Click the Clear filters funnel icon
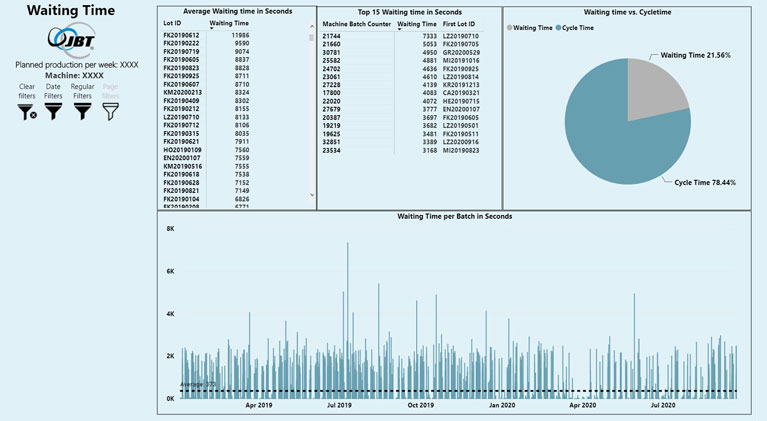The width and height of the screenshot is (767, 421). point(27,112)
